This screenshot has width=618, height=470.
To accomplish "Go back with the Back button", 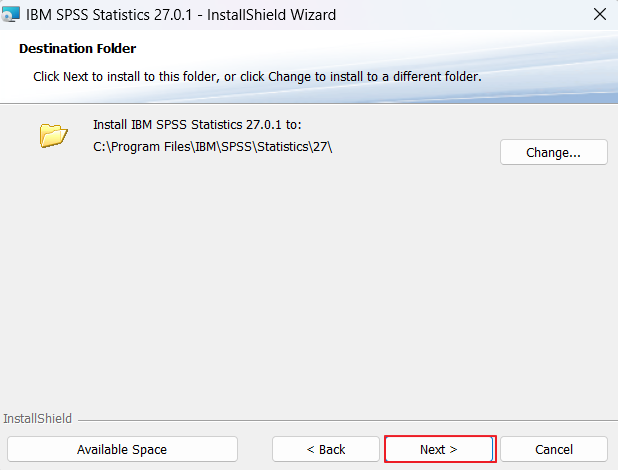I will point(325,449).
